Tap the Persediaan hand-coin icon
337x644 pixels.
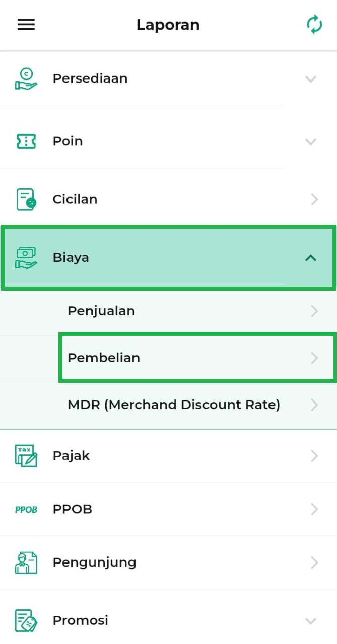[26, 79]
